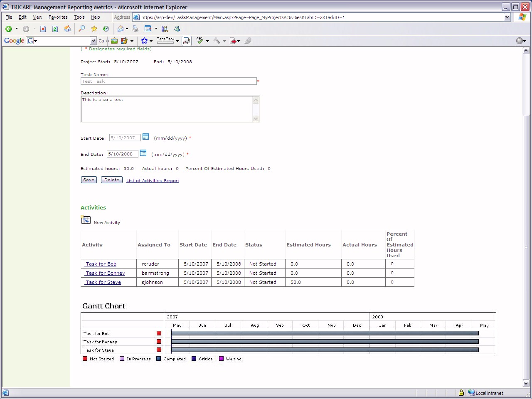Image resolution: width=532 pixels, height=399 pixels.
Task: Click into the End Date input field
Action: 122,154
